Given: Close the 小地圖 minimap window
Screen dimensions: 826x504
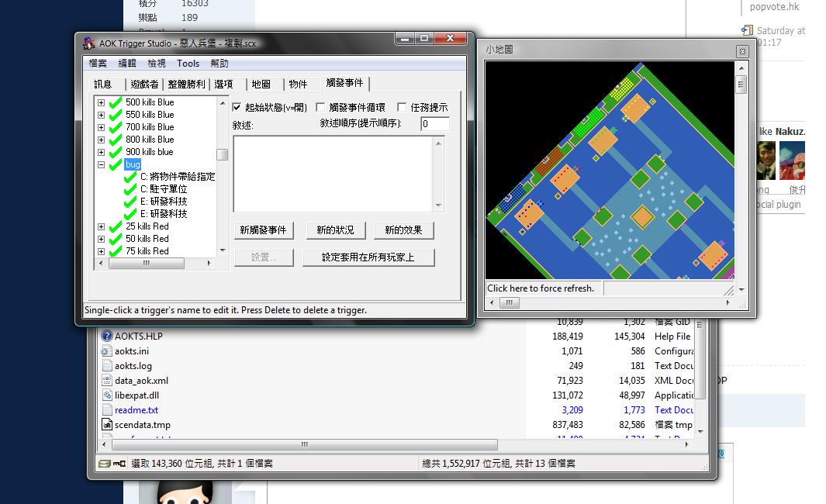Looking at the screenshot, I should click(742, 51).
